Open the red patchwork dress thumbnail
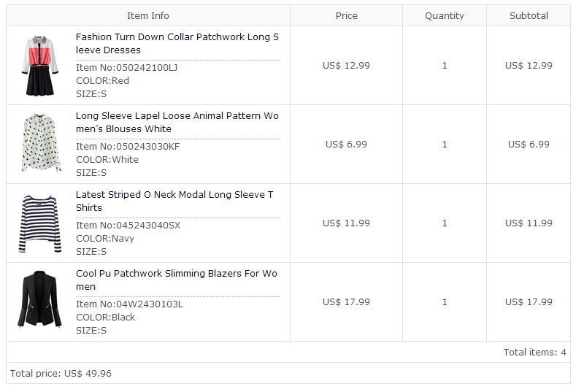This screenshot has width=576, height=392. click(x=39, y=66)
